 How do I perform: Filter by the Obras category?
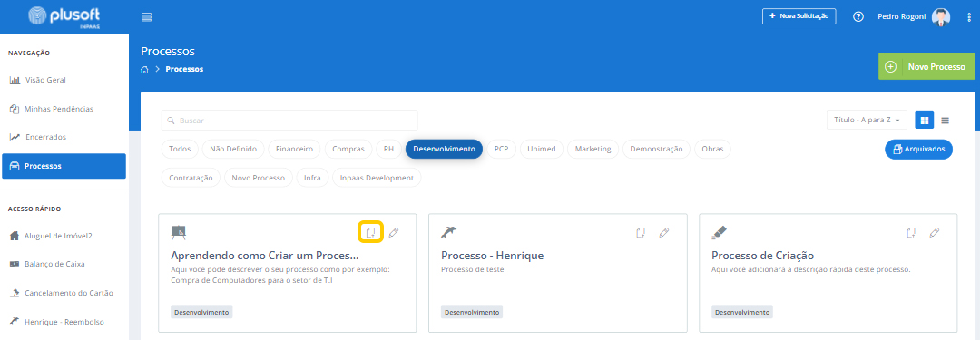coord(712,150)
